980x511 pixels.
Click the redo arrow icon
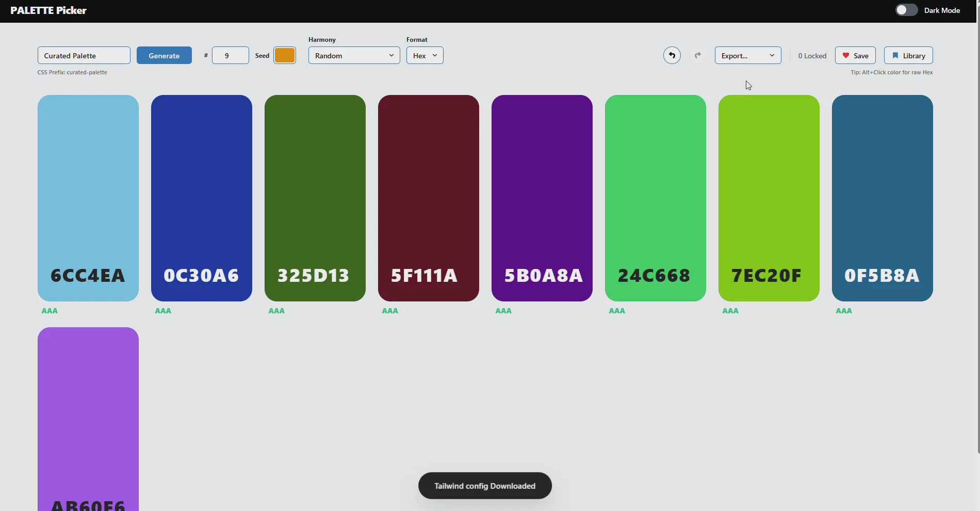698,55
